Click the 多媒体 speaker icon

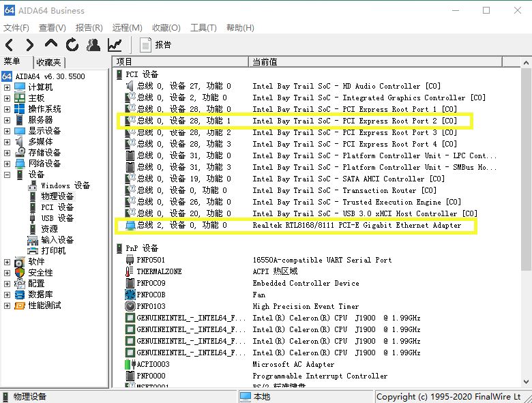click(20, 141)
